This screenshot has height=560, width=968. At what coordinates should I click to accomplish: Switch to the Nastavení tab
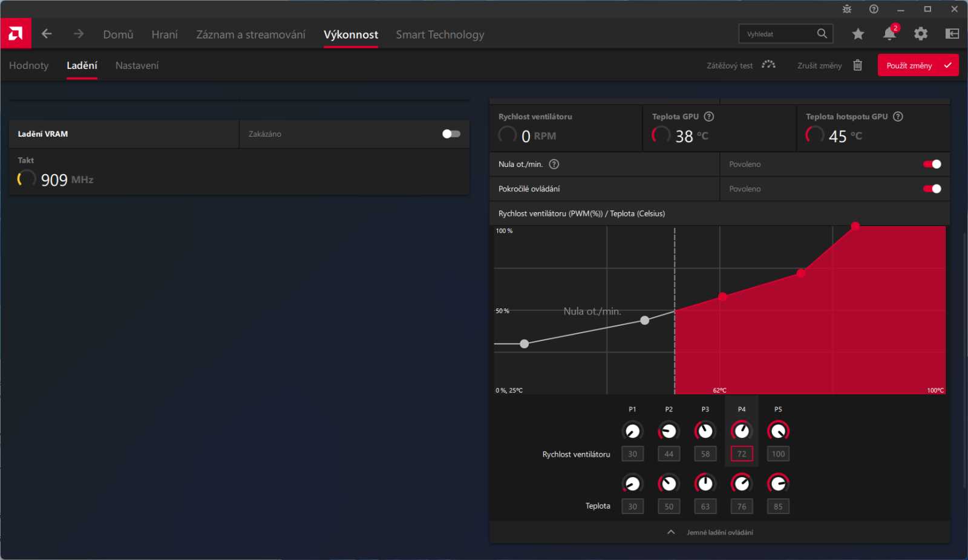(x=137, y=65)
